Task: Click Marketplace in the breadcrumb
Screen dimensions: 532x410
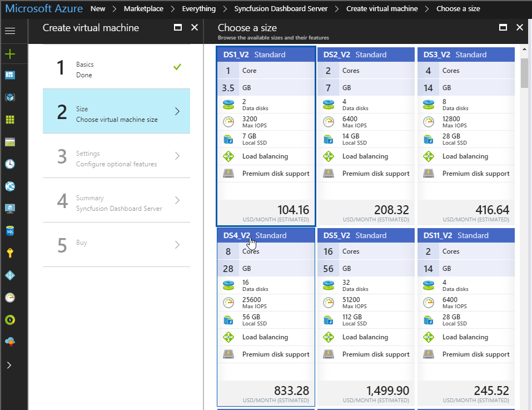Action: pyautogui.click(x=143, y=9)
